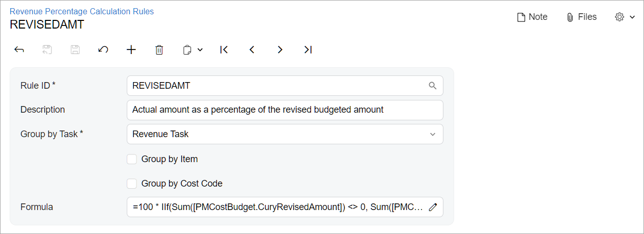The height and width of the screenshot is (234, 644).
Task: Go to previous record arrow
Action: [x=251, y=49]
